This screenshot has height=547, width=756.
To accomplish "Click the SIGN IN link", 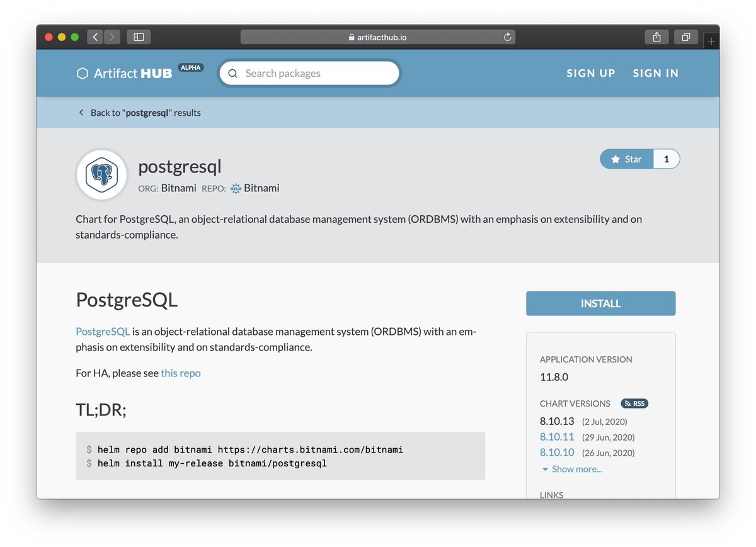I will 656,74.
